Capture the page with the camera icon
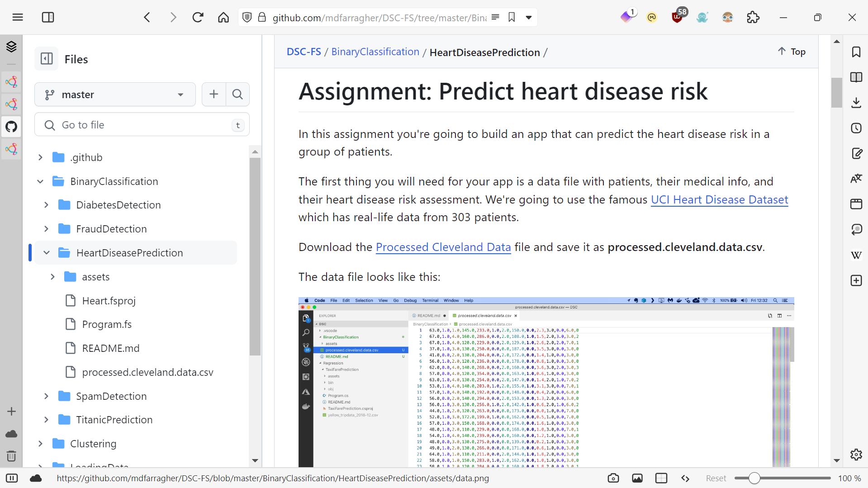This screenshot has height=488, width=868. click(x=613, y=478)
